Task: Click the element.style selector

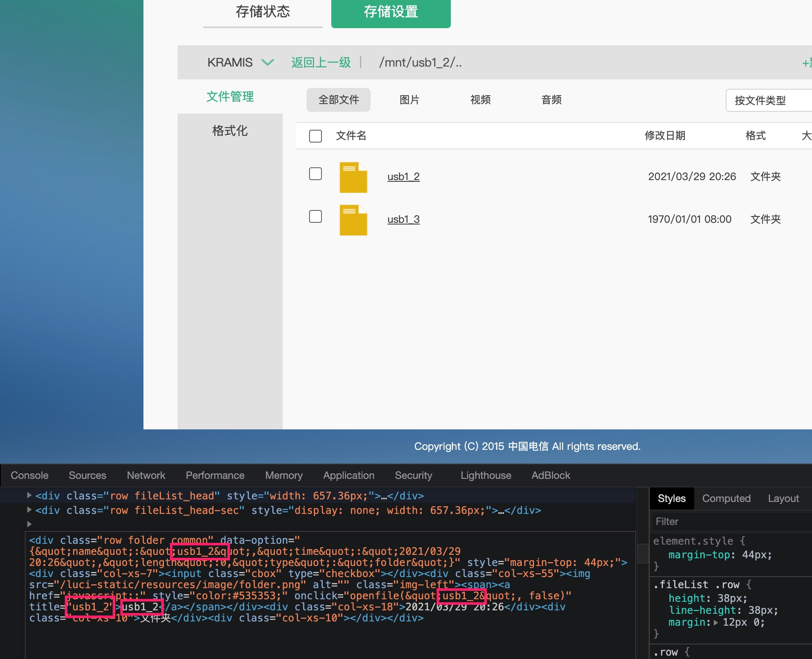Action: click(x=693, y=541)
